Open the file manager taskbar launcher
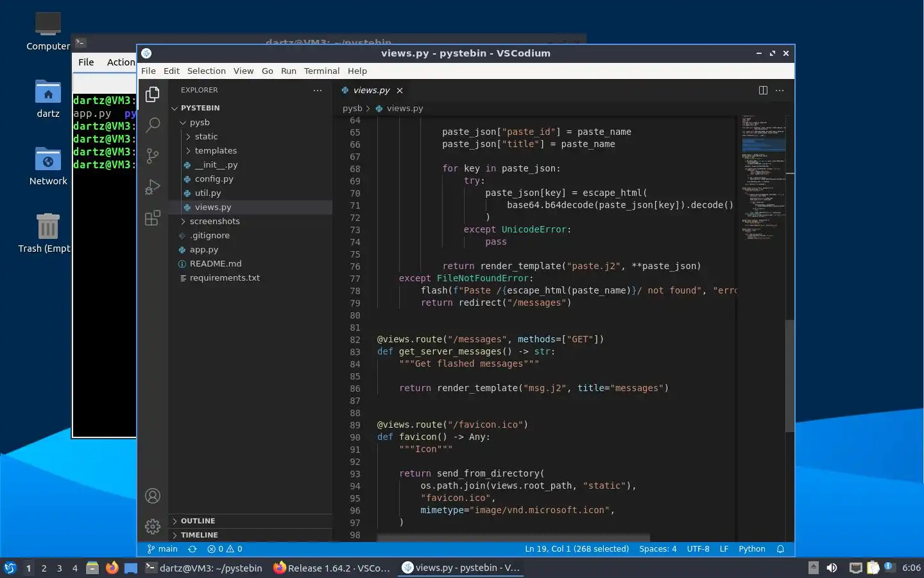The image size is (924, 578). pos(92,568)
